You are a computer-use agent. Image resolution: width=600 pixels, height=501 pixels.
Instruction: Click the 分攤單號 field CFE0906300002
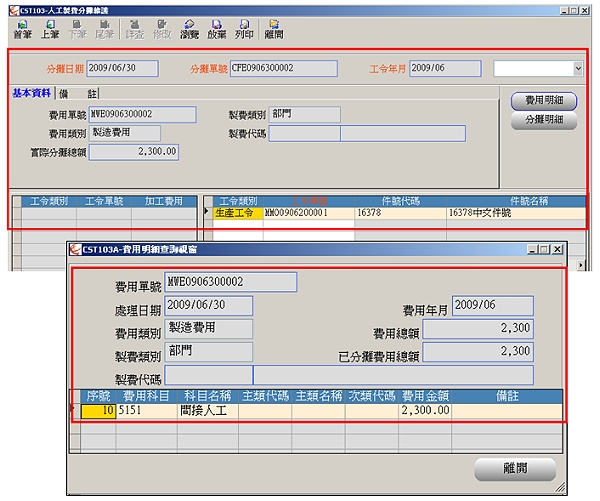coord(284,69)
